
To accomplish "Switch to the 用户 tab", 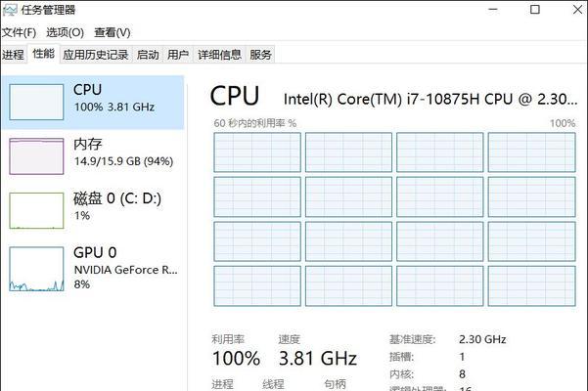I will click(x=178, y=55).
